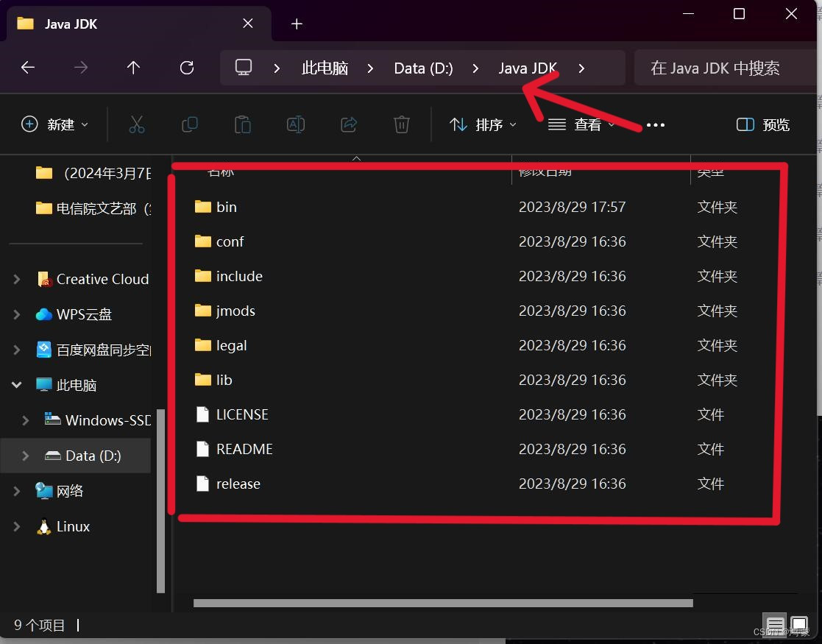Toggle the 预览 preview pane
The image size is (822, 644).
point(763,125)
